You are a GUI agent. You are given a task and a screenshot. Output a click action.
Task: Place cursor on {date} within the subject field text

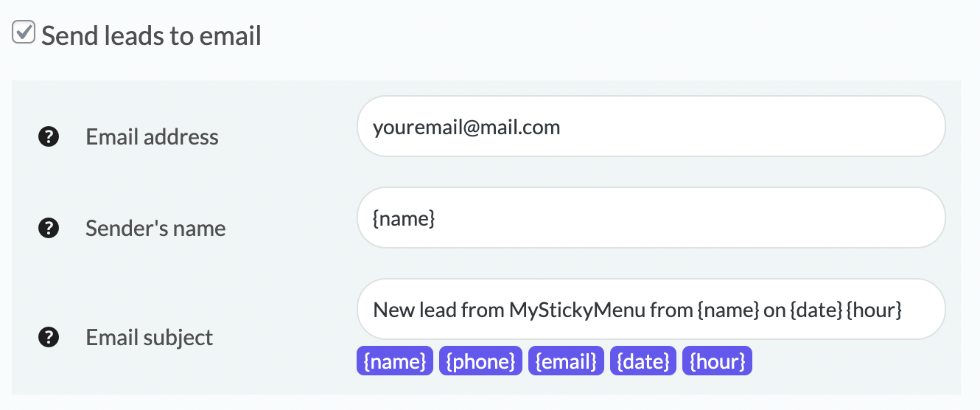pos(816,310)
